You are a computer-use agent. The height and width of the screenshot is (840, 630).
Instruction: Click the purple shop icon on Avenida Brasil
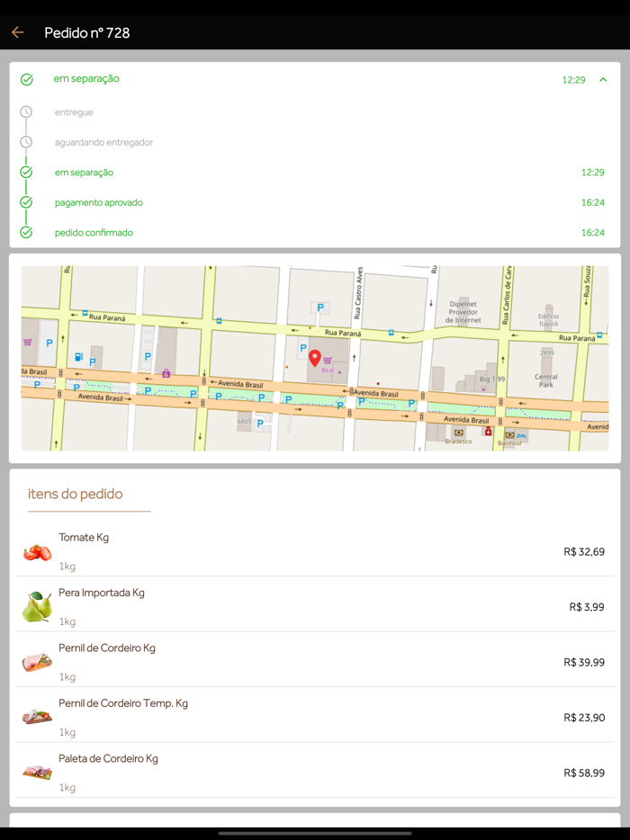click(x=166, y=373)
